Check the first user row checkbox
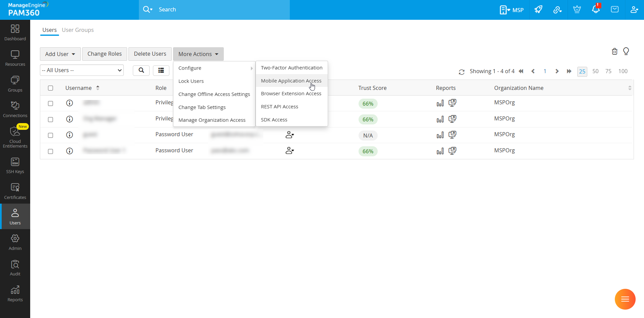 [51, 104]
